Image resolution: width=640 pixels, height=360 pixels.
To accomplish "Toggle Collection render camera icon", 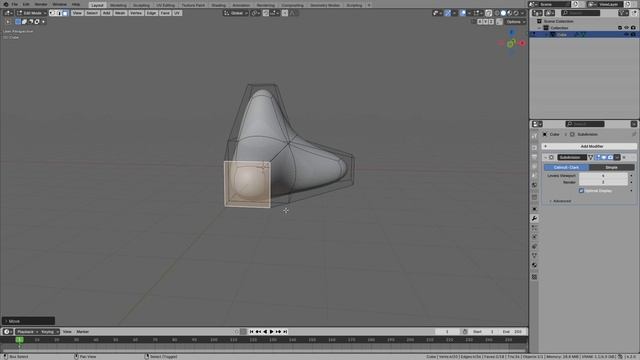I will pos(633,28).
